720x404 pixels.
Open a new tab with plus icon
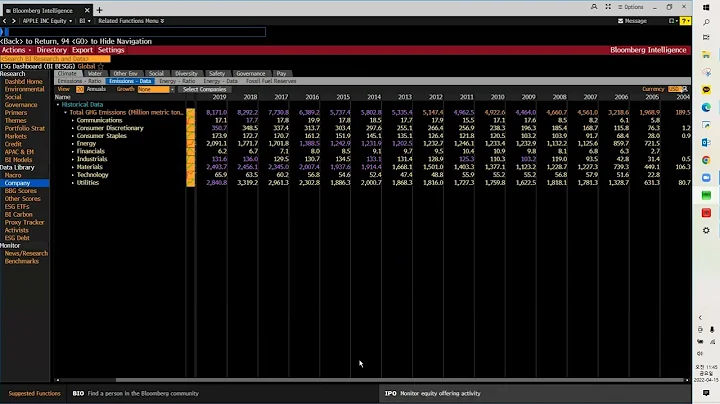(100, 10)
